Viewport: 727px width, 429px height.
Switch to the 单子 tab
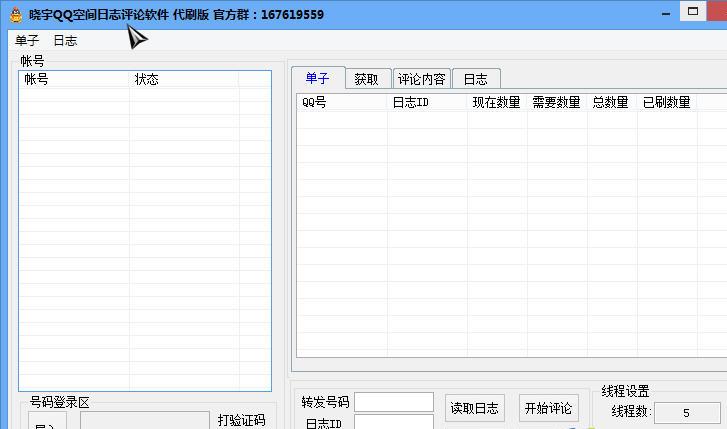(x=318, y=78)
